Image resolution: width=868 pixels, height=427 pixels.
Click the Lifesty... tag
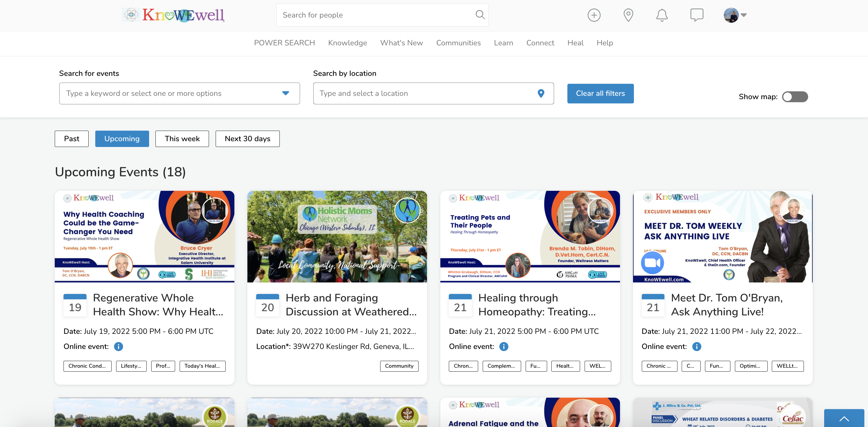click(132, 366)
